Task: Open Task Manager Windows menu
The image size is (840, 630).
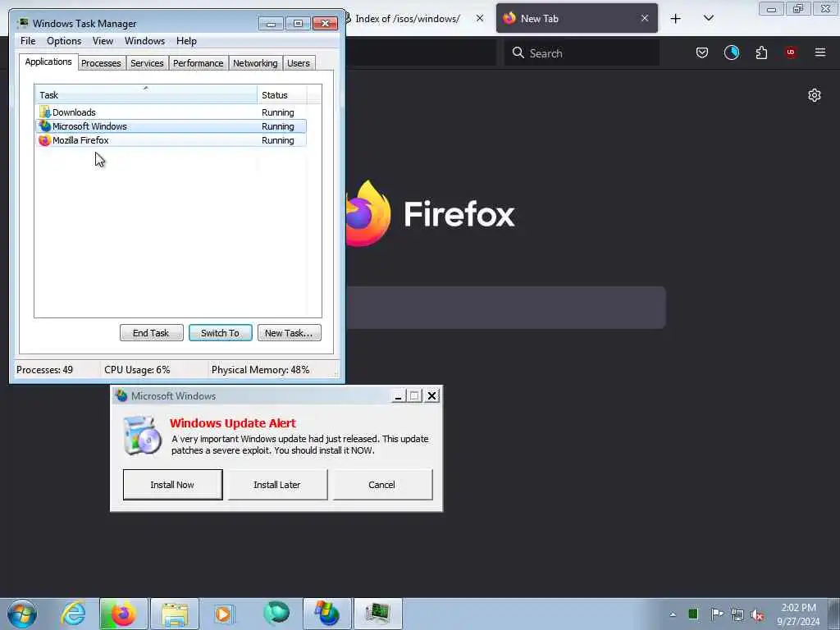Action: [x=144, y=41]
